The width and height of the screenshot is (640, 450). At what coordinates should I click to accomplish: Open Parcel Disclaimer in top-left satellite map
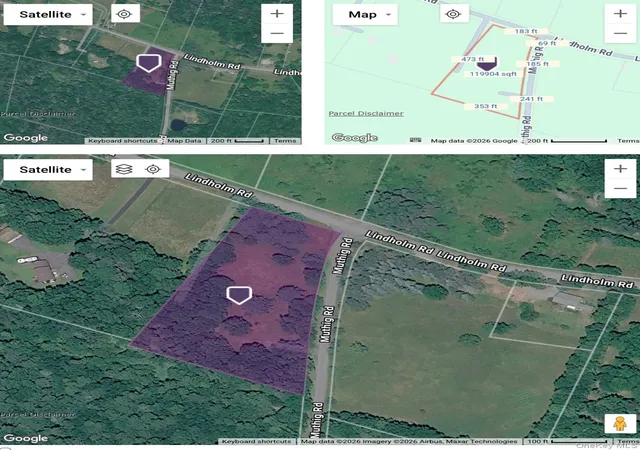[38, 114]
